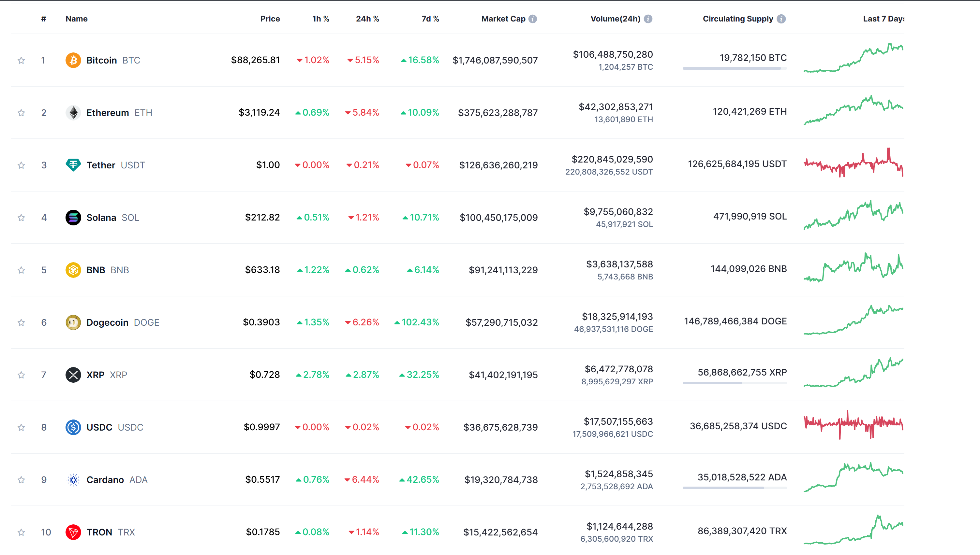Screen dimensions: 980x555
Task: Add XRP to watchlist with star
Action: click(22, 375)
